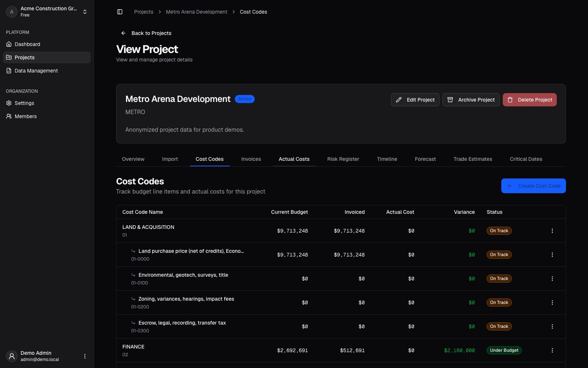Click the Variance column header
The height and width of the screenshot is (368, 588).
point(464,212)
